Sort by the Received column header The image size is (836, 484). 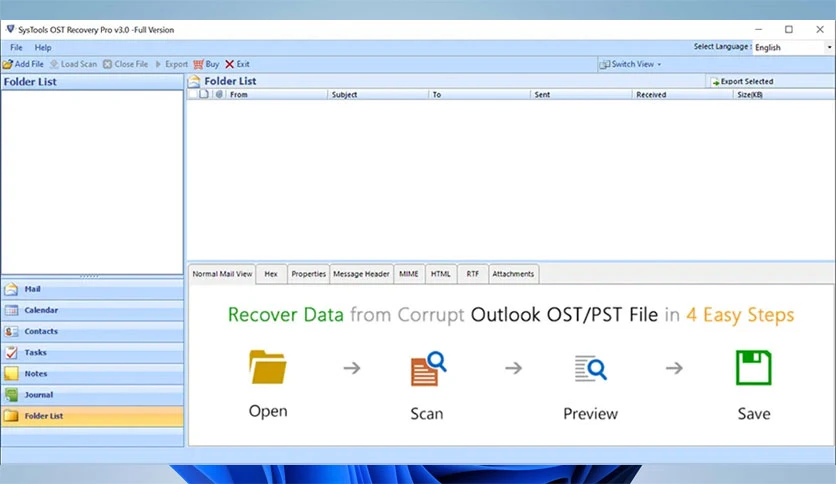click(x=682, y=94)
